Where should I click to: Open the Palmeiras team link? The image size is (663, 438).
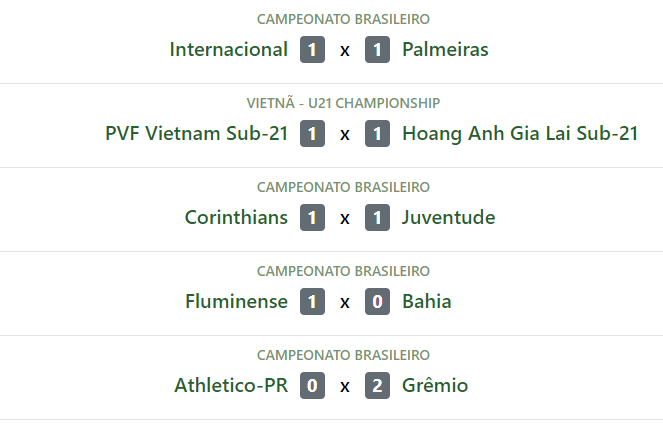point(445,49)
